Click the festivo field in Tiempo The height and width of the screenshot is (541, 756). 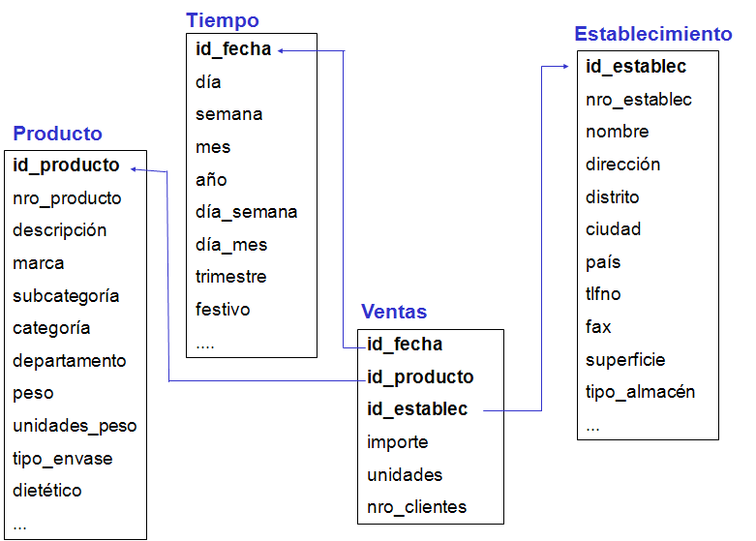coord(223,310)
